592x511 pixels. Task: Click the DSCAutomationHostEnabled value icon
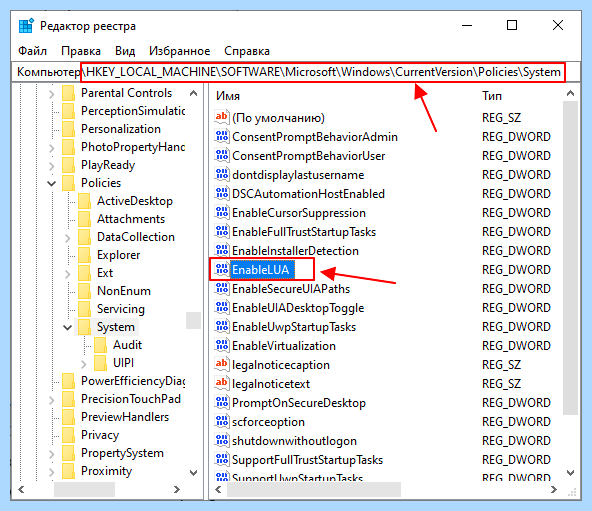(222, 193)
